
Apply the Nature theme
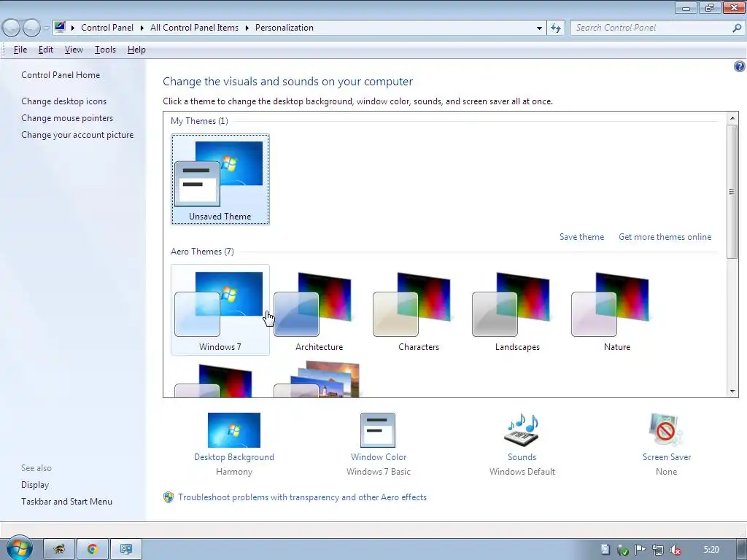click(616, 310)
